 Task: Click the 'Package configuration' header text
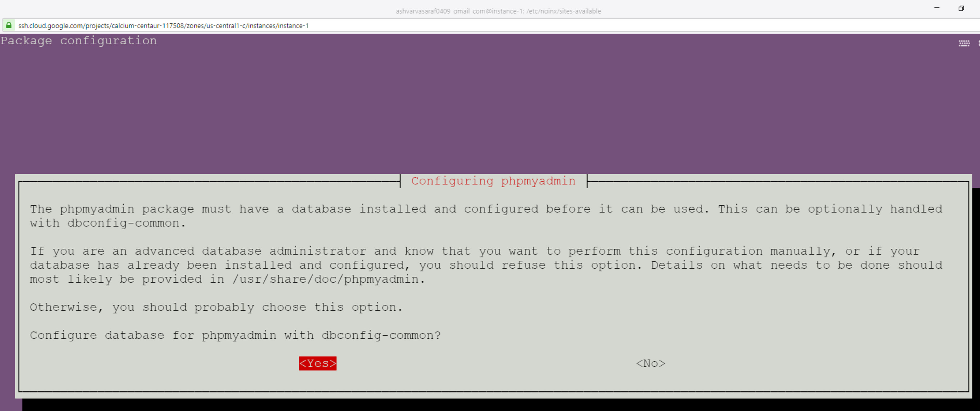pyautogui.click(x=79, y=41)
